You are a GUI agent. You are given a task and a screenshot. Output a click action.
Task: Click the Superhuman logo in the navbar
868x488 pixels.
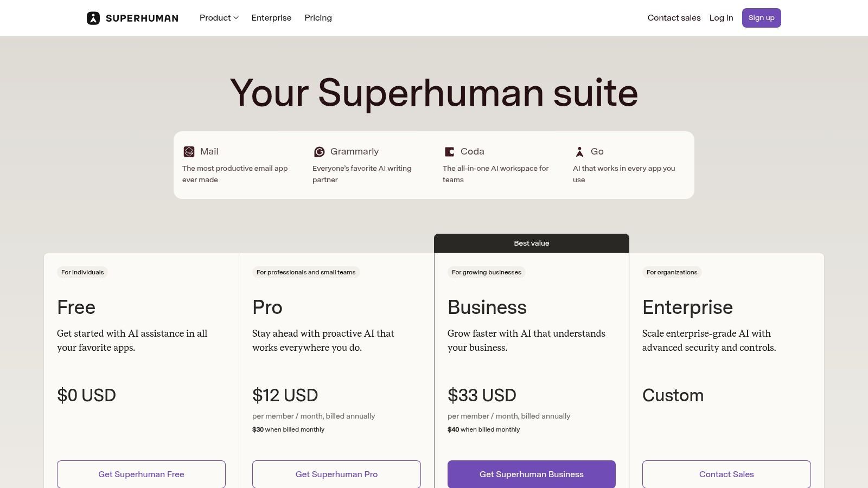point(132,17)
